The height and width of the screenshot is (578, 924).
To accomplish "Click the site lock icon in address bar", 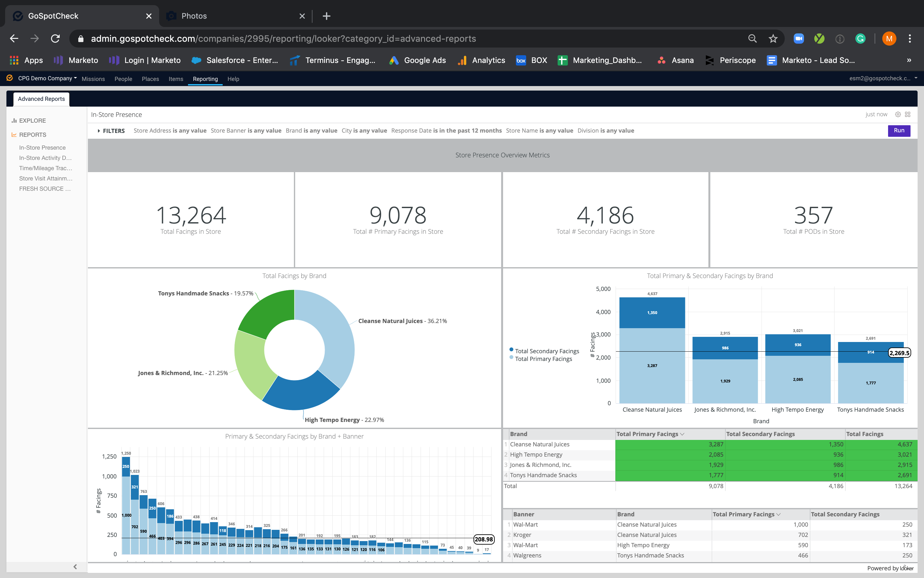I will click(81, 39).
